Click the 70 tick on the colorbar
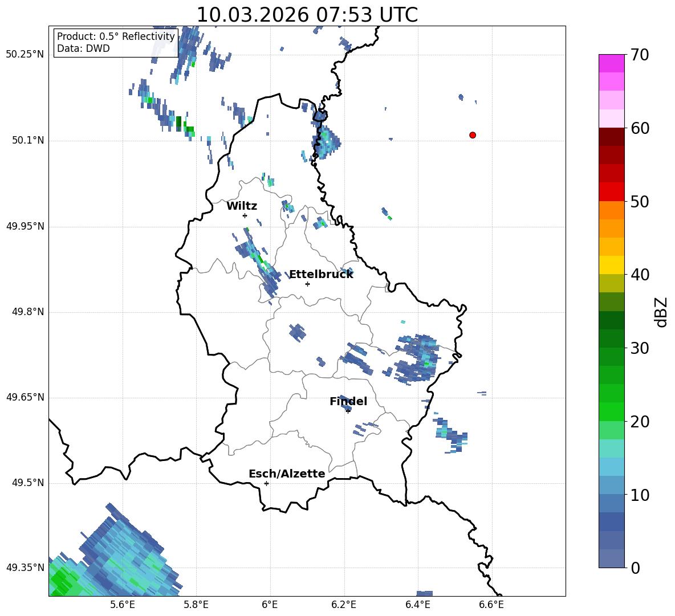This screenshot has height=616, width=675. (x=640, y=55)
